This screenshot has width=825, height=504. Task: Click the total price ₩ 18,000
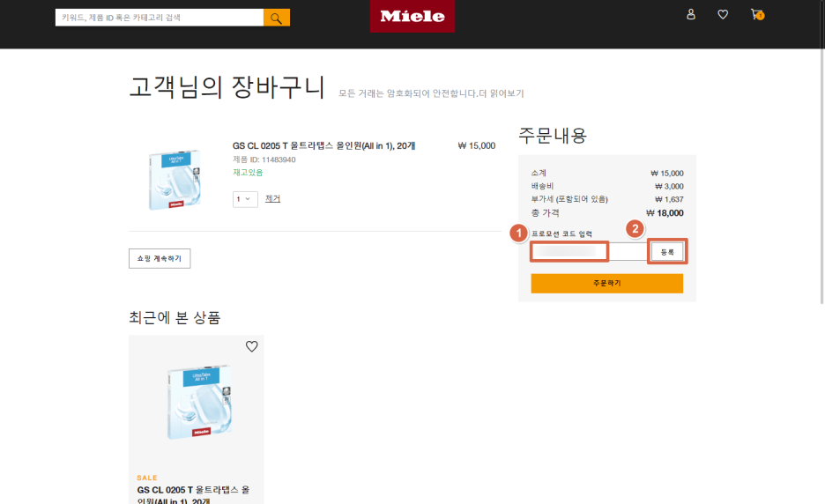click(x=665, y=213)
